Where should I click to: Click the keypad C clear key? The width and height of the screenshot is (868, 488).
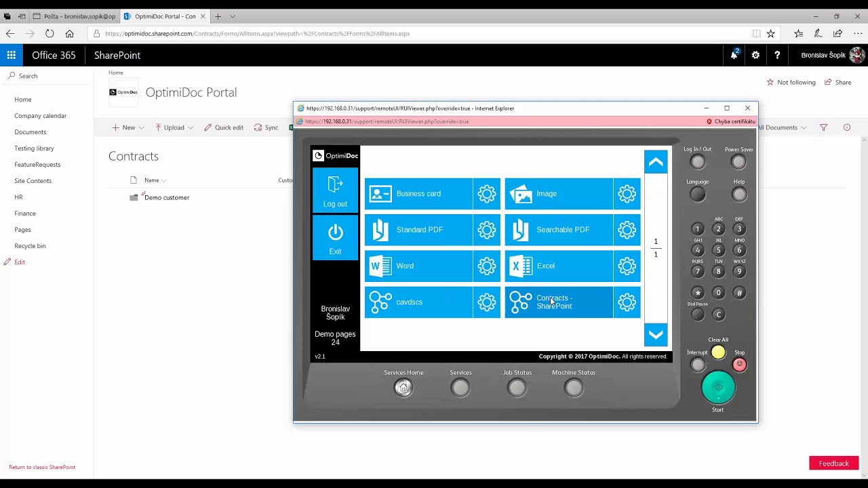click(718, 314)
